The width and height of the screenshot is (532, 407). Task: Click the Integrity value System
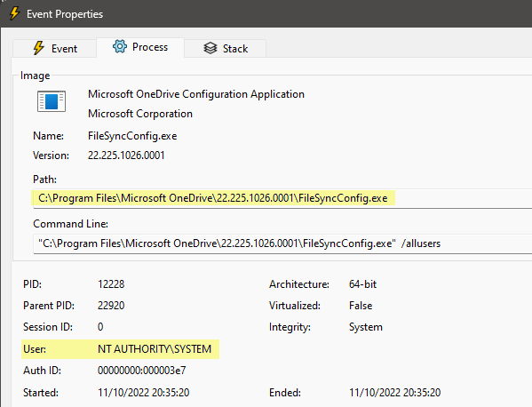[x=366, y=327]
